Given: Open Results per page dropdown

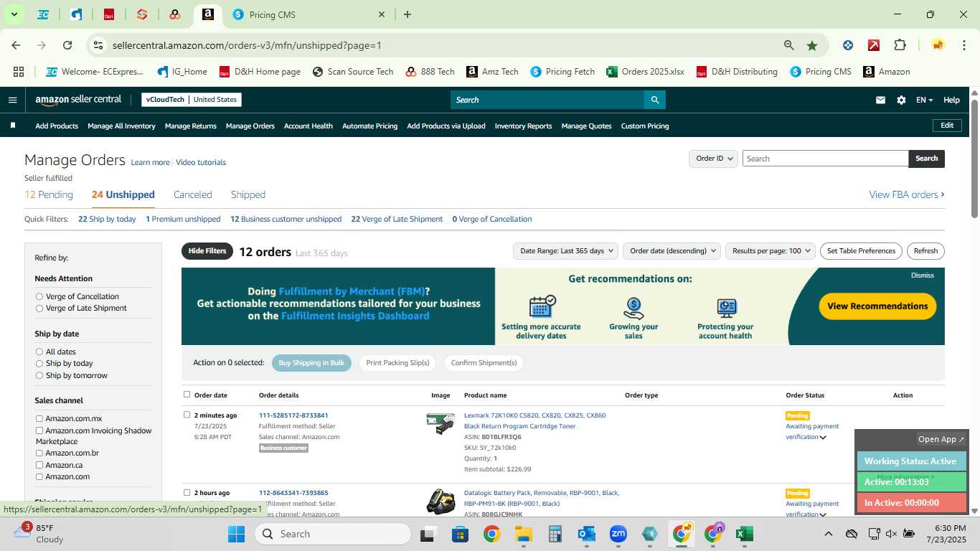Looking at the screenshot, I should pyautogui.click(x=771, y=250).
